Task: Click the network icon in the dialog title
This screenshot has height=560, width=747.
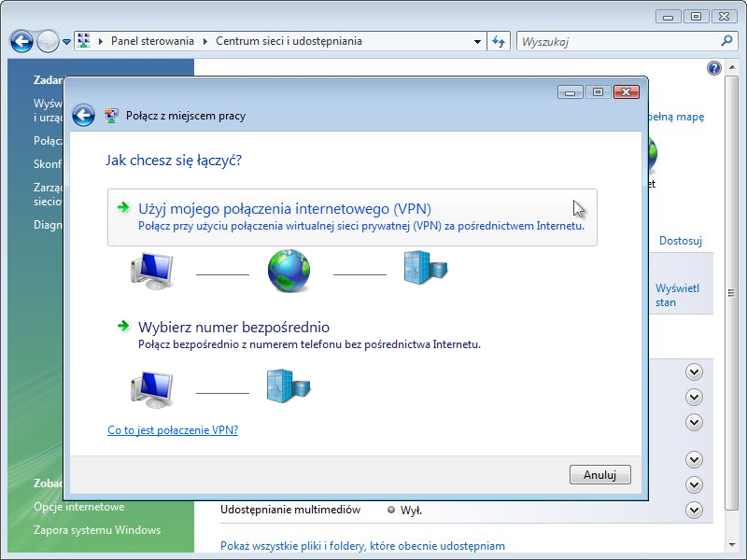Action: tap(112, 116)
